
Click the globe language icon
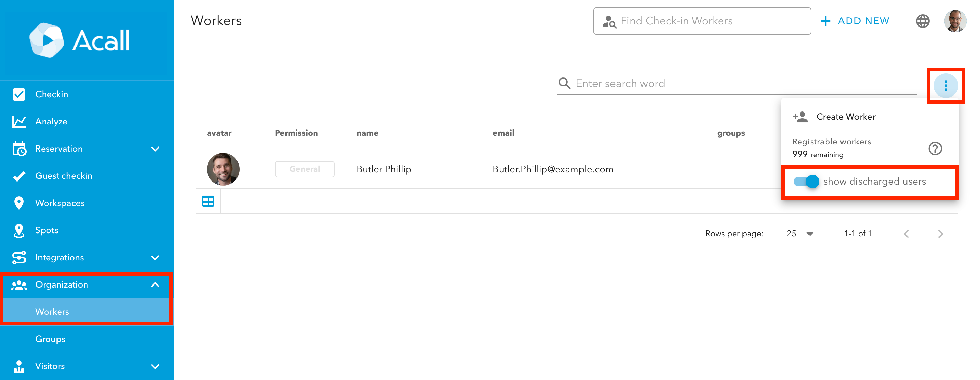click(x=922, y=21)
